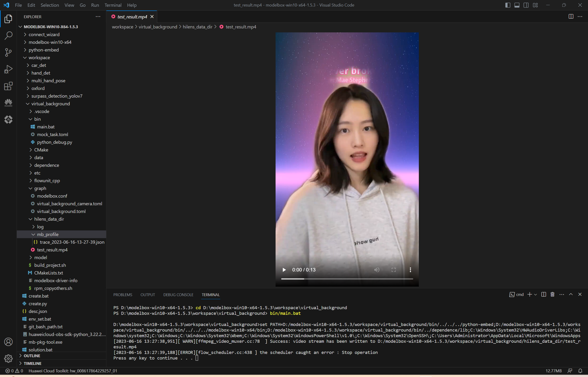588x377 pixels.
Task: Open the new terminal launch profile dropdown
Action: tap(535, 295)
